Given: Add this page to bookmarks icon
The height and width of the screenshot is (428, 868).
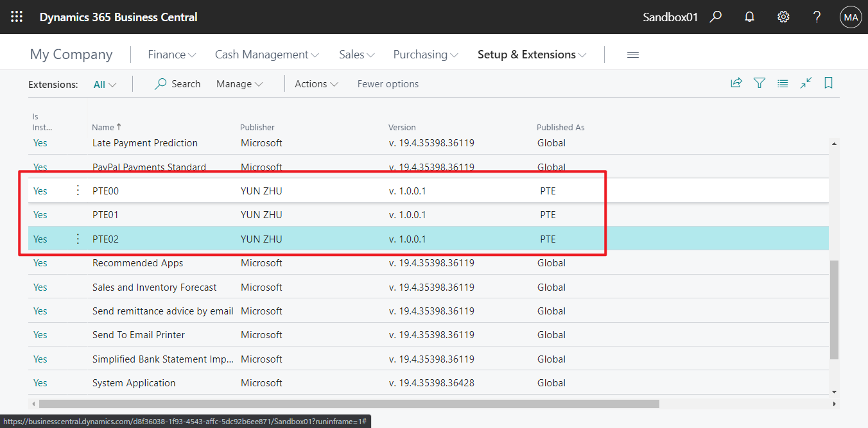Looking at the screenshot, I should click(828, 83).
